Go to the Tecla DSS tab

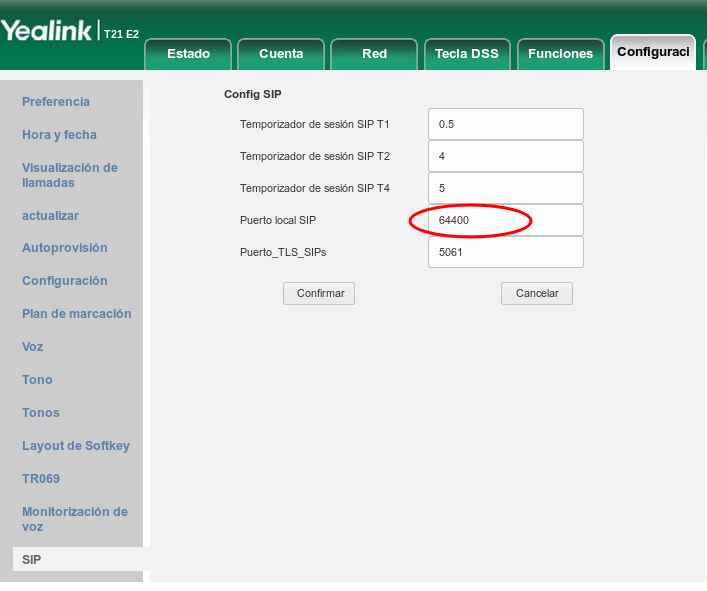coord(467,54)
